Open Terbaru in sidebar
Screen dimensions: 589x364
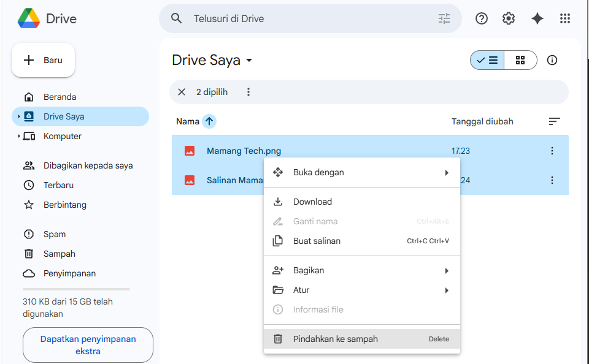click(80, 185)
